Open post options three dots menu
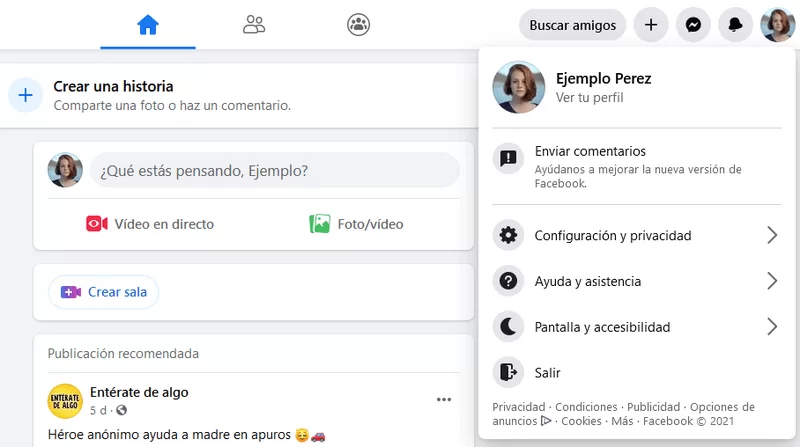The image size is (800, 447). [444, 399]
